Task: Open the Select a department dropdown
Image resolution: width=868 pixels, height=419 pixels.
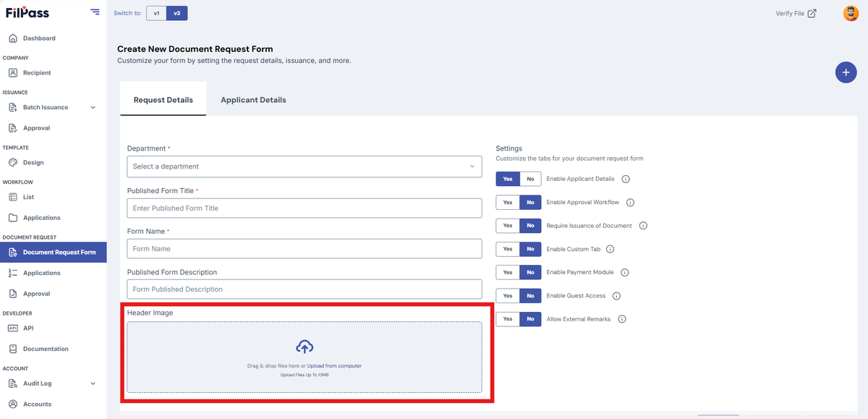Action: click(x=305, y=166)
